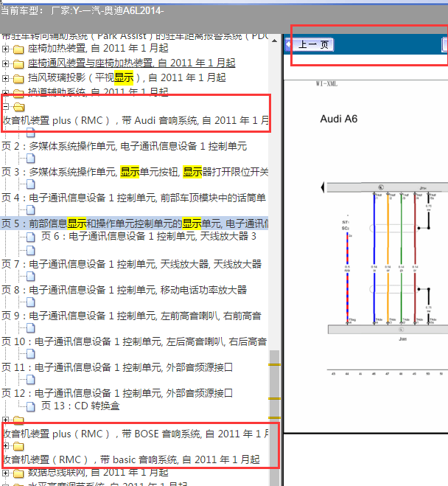Click folder icon above 收音机装置 basic
448x486 pixels.
18,446
